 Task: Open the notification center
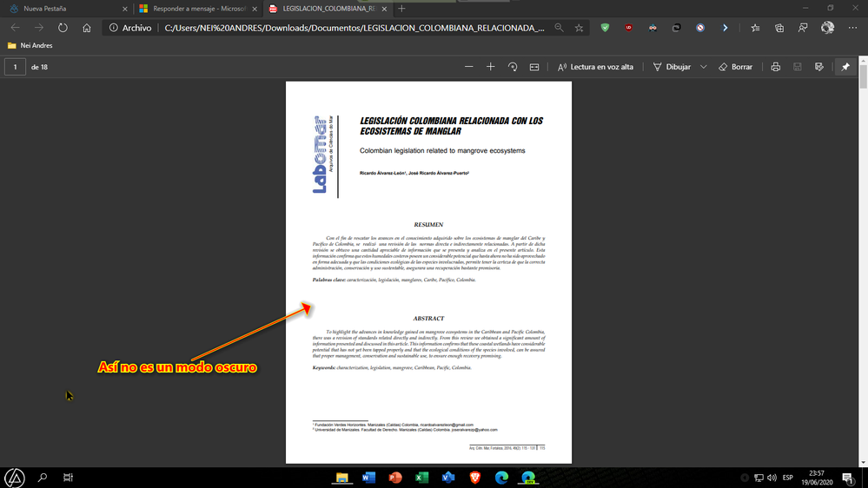click(848, 478)
